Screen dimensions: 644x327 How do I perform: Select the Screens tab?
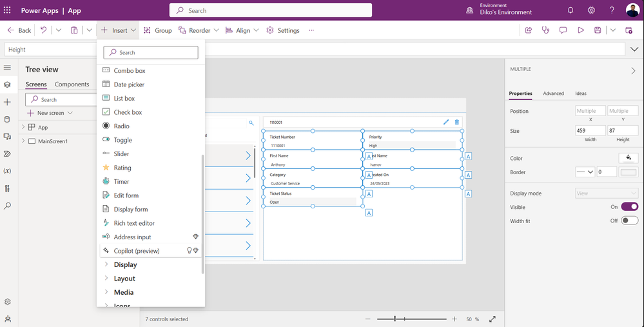(x=36, y=84)
